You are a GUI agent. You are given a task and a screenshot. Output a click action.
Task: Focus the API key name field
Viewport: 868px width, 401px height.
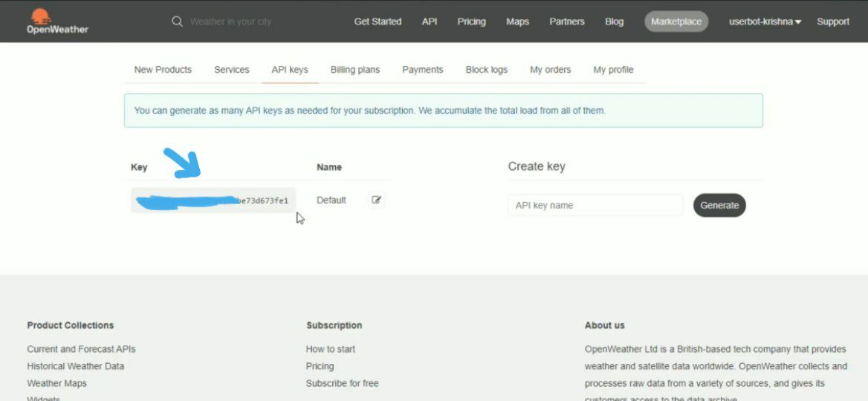pyautogui.click(x=595, y=206)
